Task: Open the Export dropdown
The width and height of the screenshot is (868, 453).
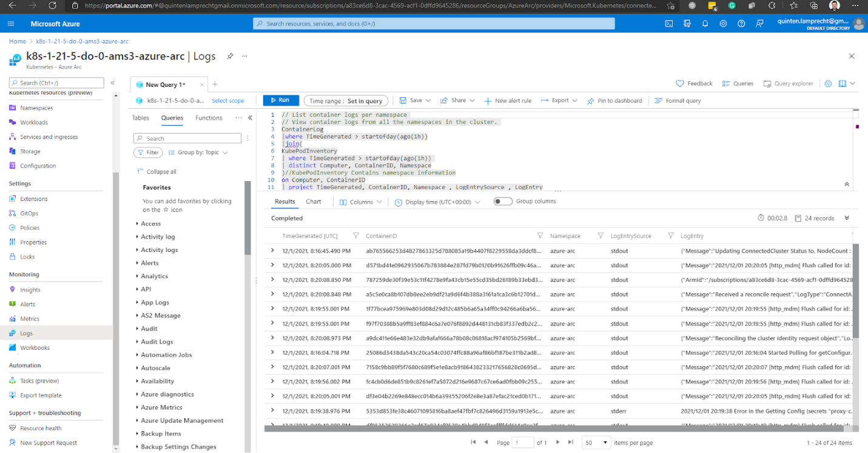Action: pos(559,101)
